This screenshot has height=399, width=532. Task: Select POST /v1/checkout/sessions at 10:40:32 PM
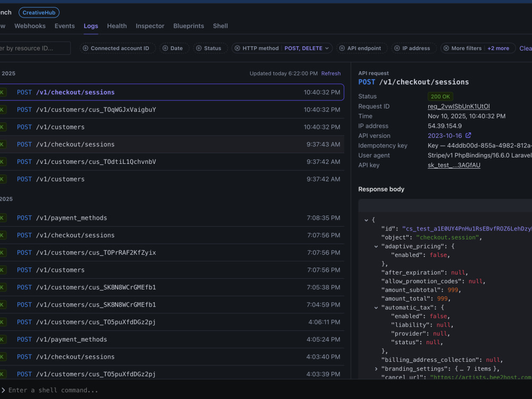(x=171, y=92)
